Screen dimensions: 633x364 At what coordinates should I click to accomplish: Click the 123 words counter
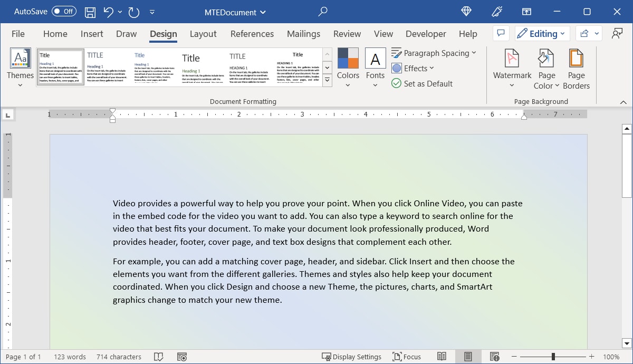click(70, 357)
